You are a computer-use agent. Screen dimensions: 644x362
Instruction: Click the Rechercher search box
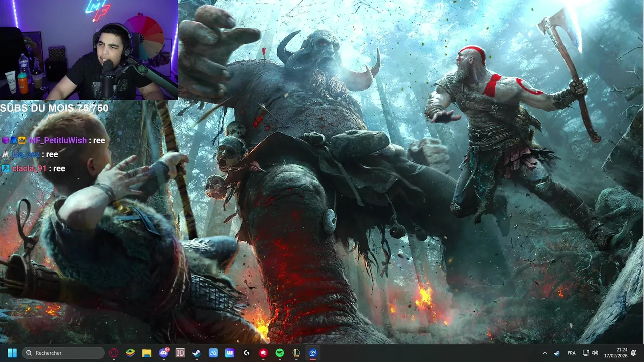[x=63, y=353]
